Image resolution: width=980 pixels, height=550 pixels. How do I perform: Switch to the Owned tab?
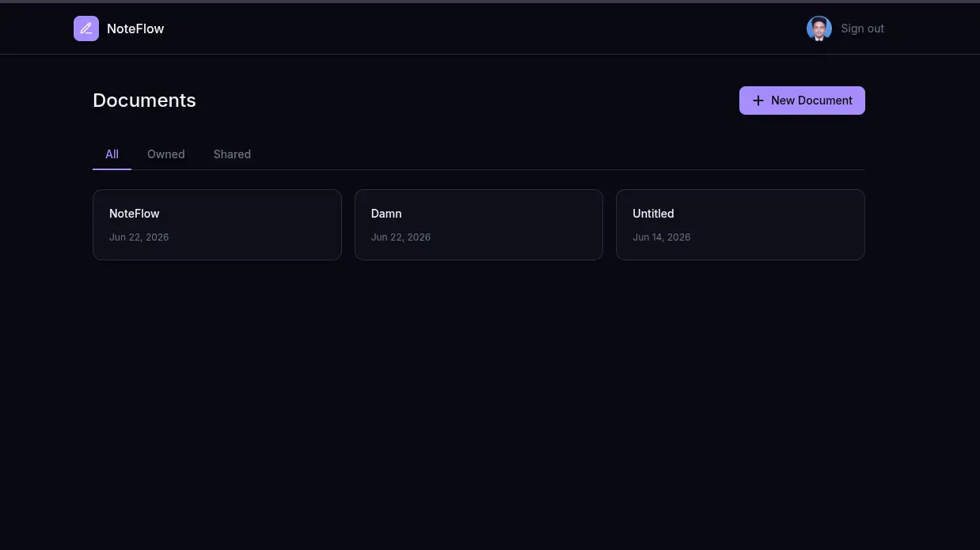166,154
